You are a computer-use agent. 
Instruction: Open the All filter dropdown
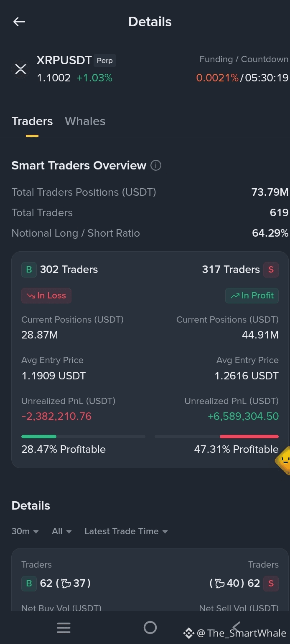click(x=62, y=531)
